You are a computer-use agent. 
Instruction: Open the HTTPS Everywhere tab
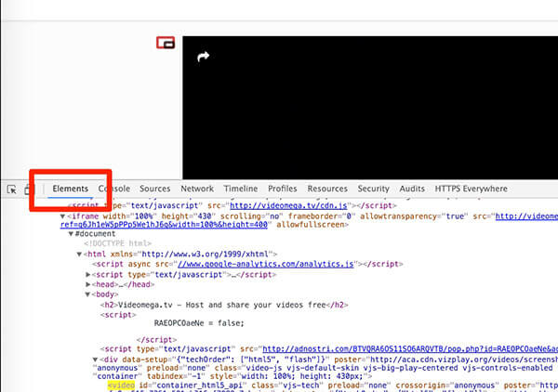pyautogui.click(x=472, y=189)
